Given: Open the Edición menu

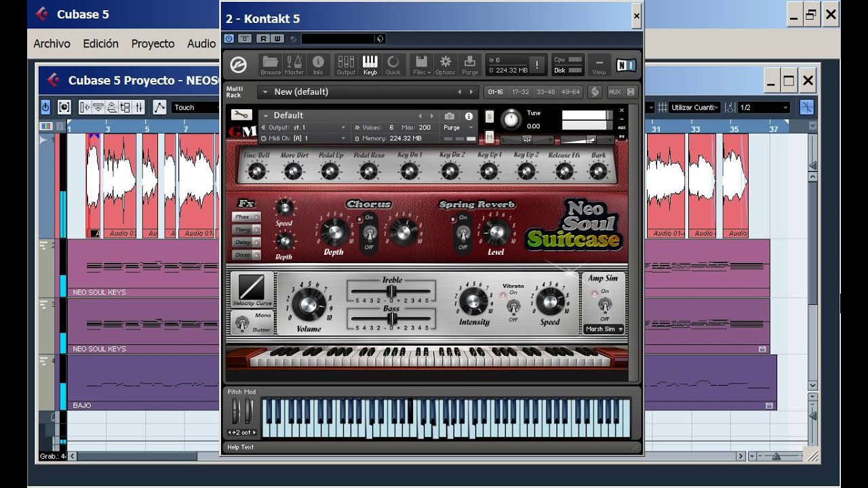Looking at the screenshot, I should 100,43.
